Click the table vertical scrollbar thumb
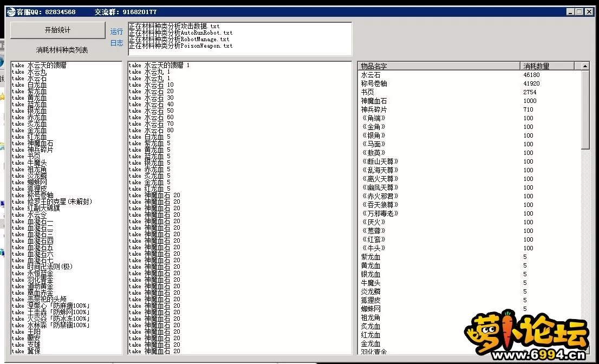 (x=585, y=110)
